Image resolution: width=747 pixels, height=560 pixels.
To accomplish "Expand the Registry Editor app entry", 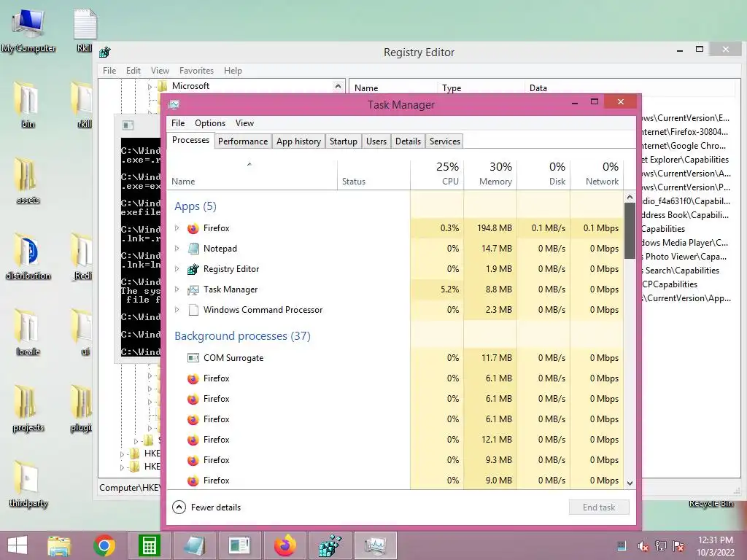I will 177,269.
